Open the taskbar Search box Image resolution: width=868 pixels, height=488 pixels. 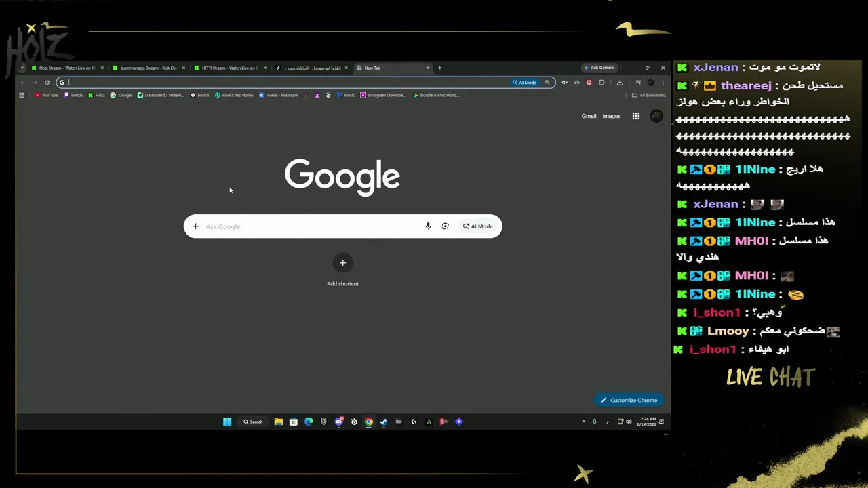pyautogui.click(x=253, y=422)
